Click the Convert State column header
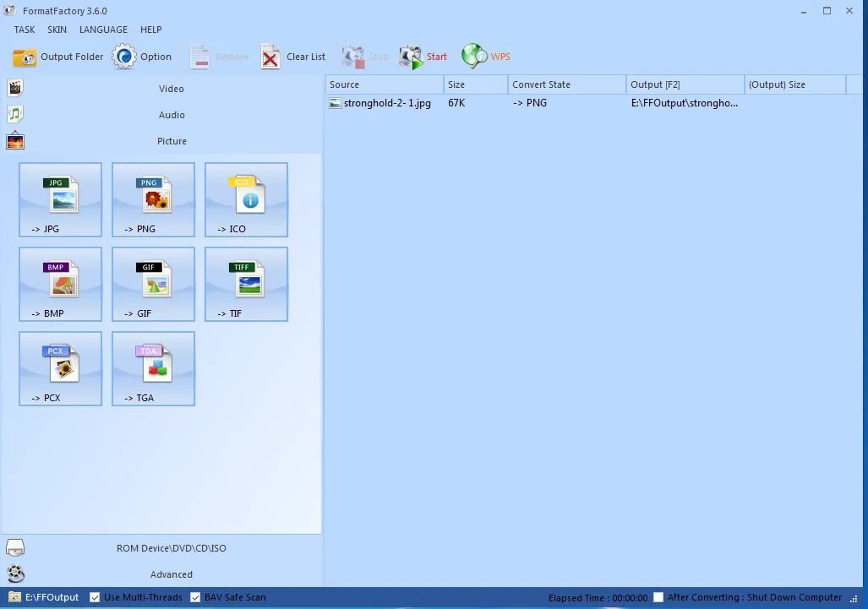 (567, 84)
